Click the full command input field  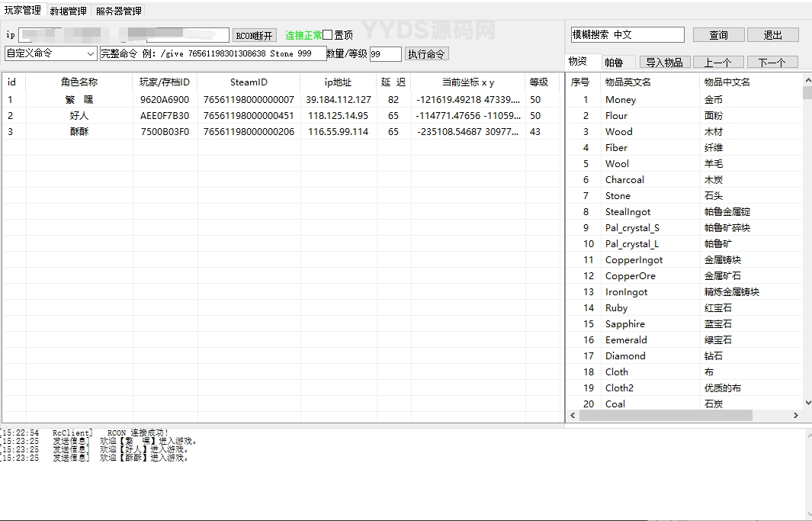212,54
